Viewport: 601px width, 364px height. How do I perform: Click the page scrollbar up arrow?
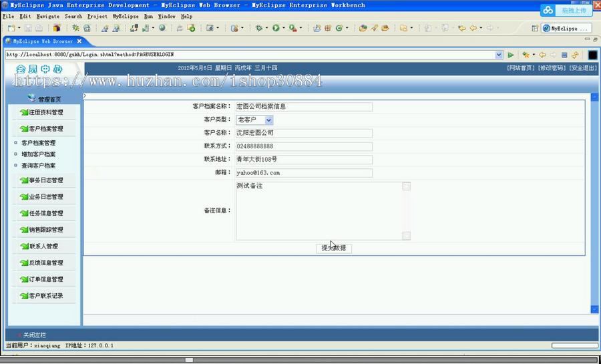click(594, 97)
